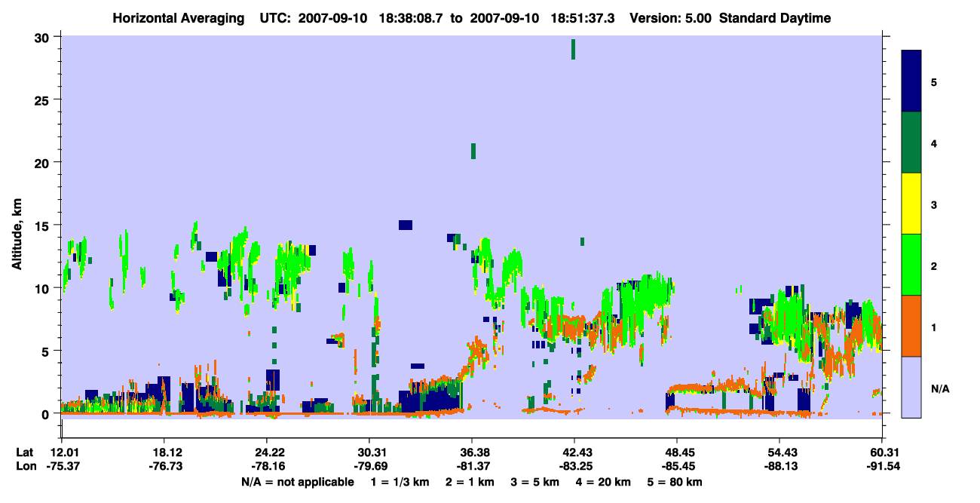This screenshot has height=503, width=980.
Task: Click the 'Altitude, km' axis label
Action: tap(17, 234)
